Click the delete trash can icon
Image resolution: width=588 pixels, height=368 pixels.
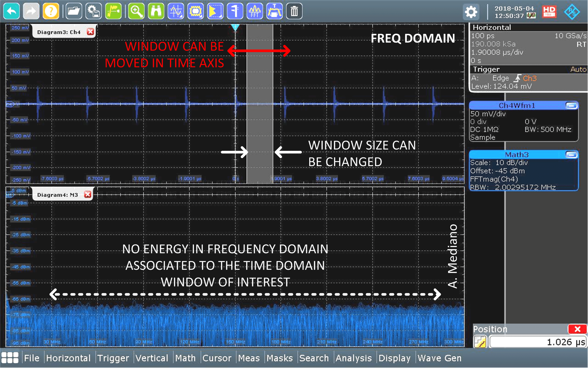pos(294,11)
